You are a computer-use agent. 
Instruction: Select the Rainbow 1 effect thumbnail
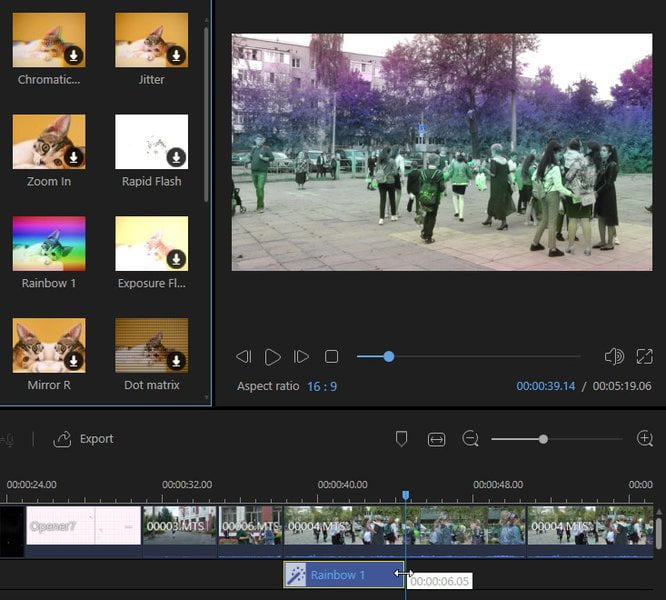point(49,243)
